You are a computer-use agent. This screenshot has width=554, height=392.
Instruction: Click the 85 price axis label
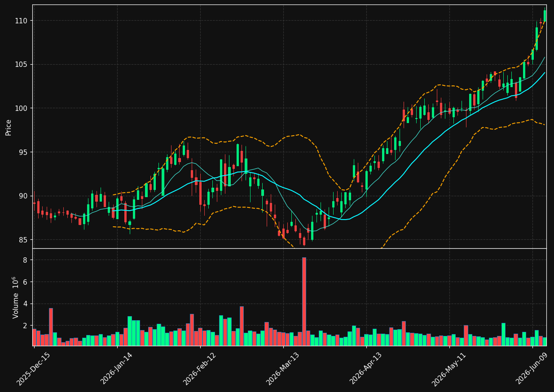click(23, 240)
